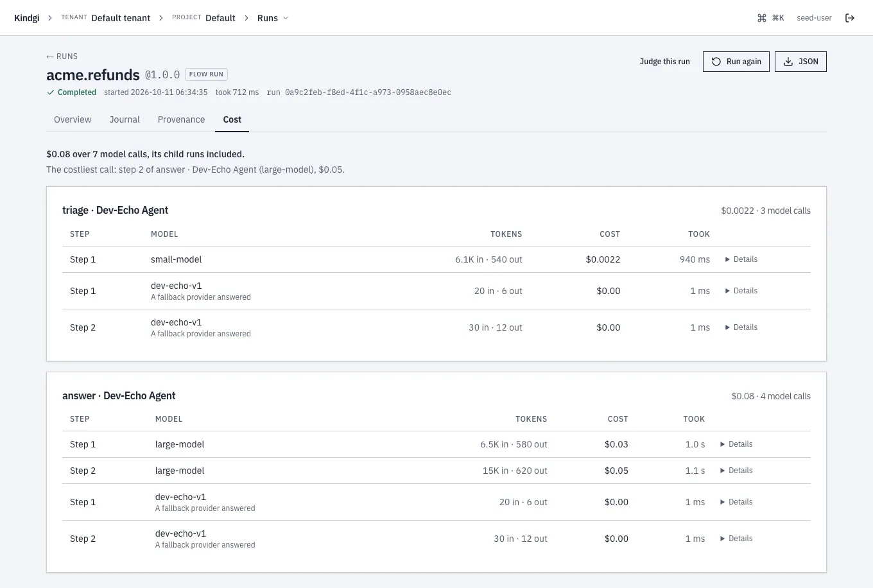
Task: Click the answer · Dev-Echo Agent heading
Action: [119, 395]
